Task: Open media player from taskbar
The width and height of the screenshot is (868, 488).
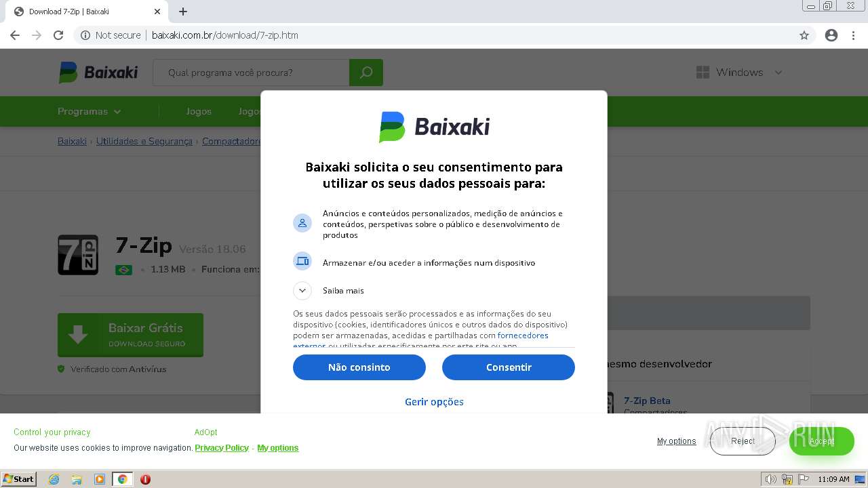Action: (x=100, y=479)
